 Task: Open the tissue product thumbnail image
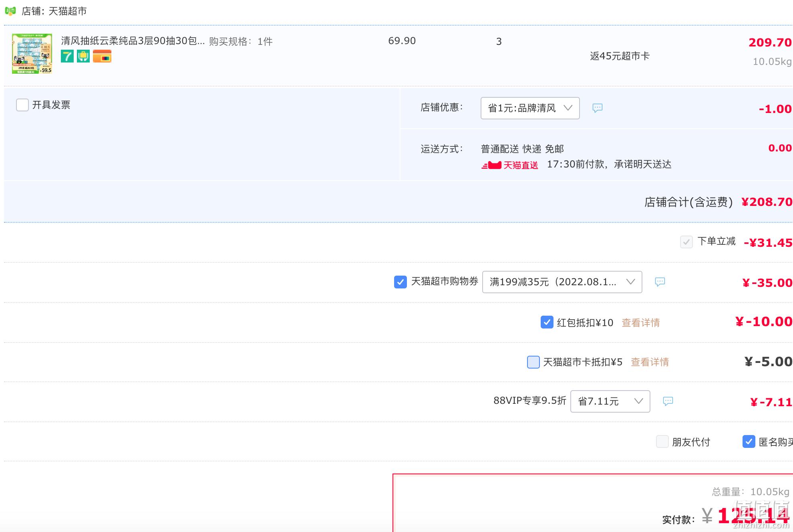pos(32,54)
